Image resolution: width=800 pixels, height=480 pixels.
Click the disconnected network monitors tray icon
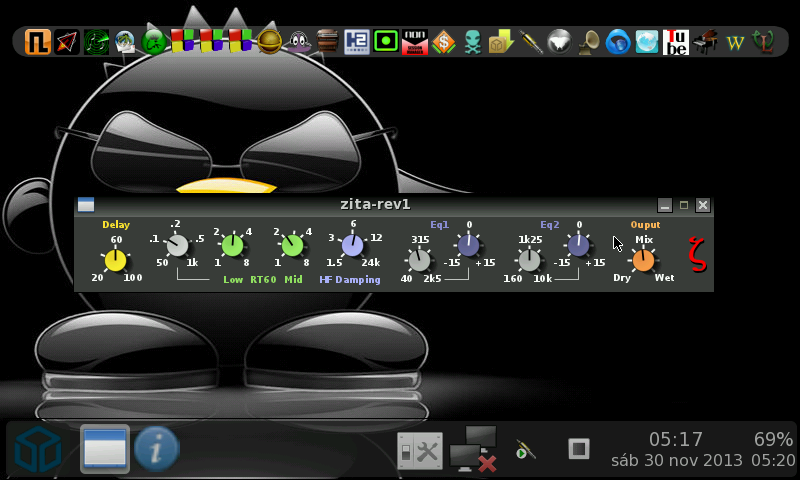click(x=473, y=448)
